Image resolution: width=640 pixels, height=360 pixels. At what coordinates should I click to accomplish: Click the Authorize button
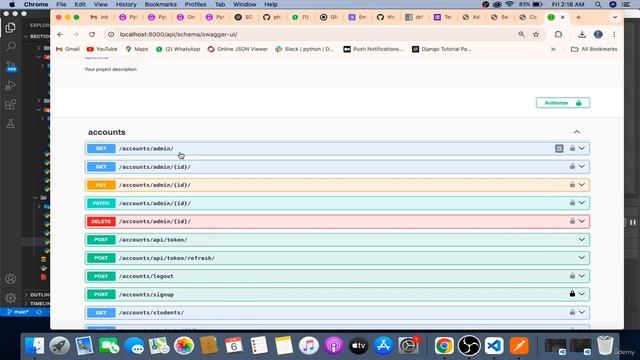tap(563, 103)
